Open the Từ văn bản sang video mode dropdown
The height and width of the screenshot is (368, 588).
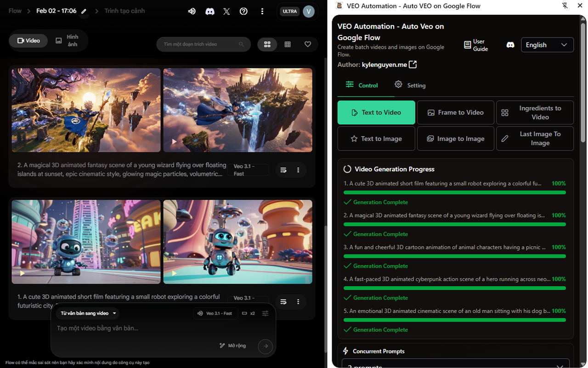click(x=87, y=313)
